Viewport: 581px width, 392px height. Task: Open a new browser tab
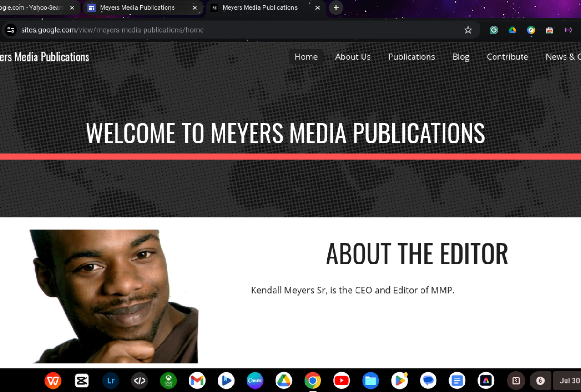336,8
